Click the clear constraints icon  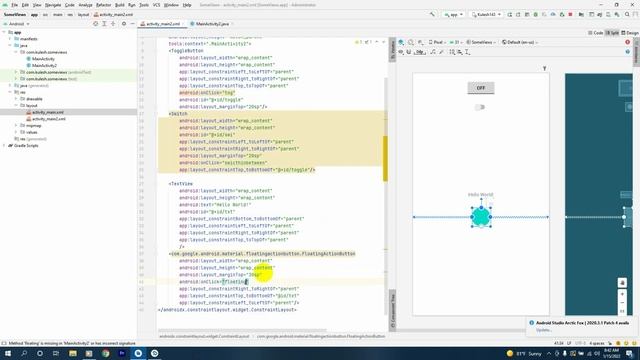433,52
